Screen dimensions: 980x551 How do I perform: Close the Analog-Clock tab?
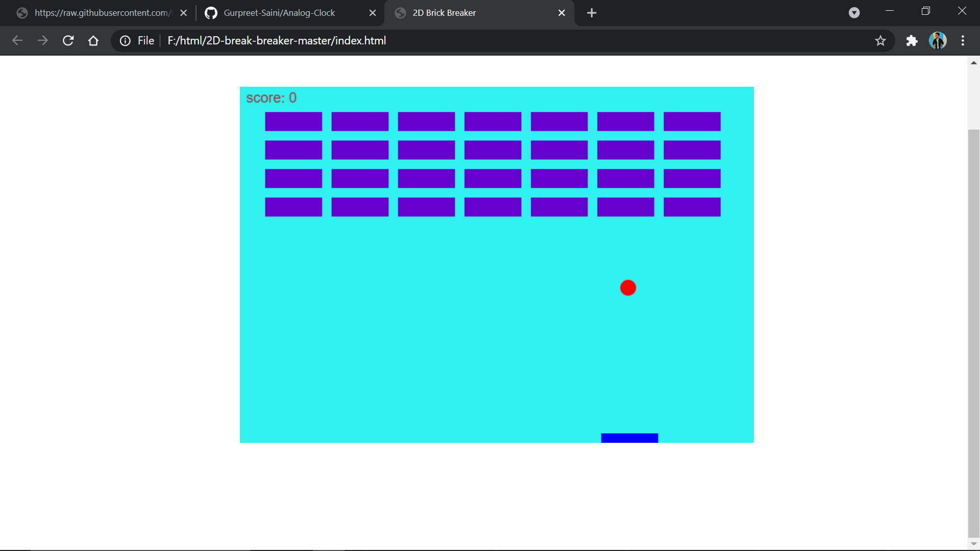(373, 13)
